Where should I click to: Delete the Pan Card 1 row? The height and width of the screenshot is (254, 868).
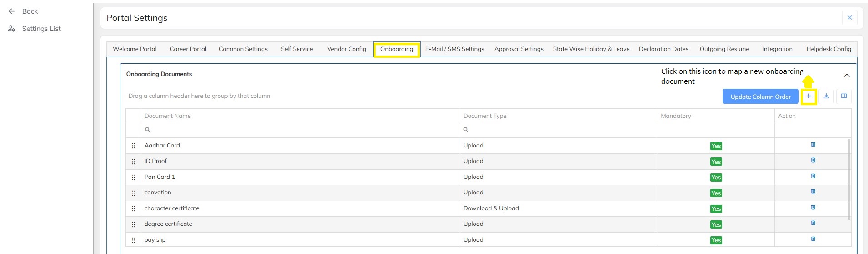[x=813, y=176]
